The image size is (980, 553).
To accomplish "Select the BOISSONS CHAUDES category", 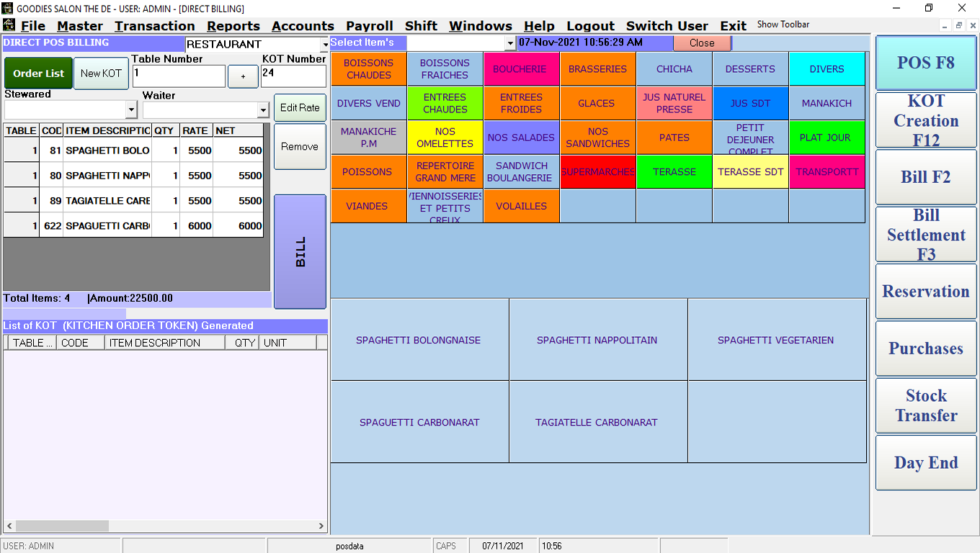I will click(x=369, y=69).
